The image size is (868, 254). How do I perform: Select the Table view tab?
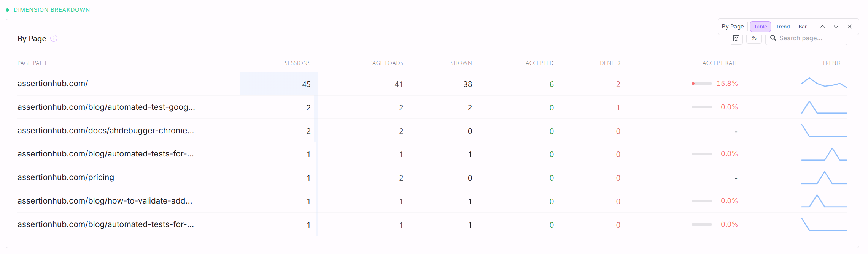pyautogui.click(x=760, y=27)
